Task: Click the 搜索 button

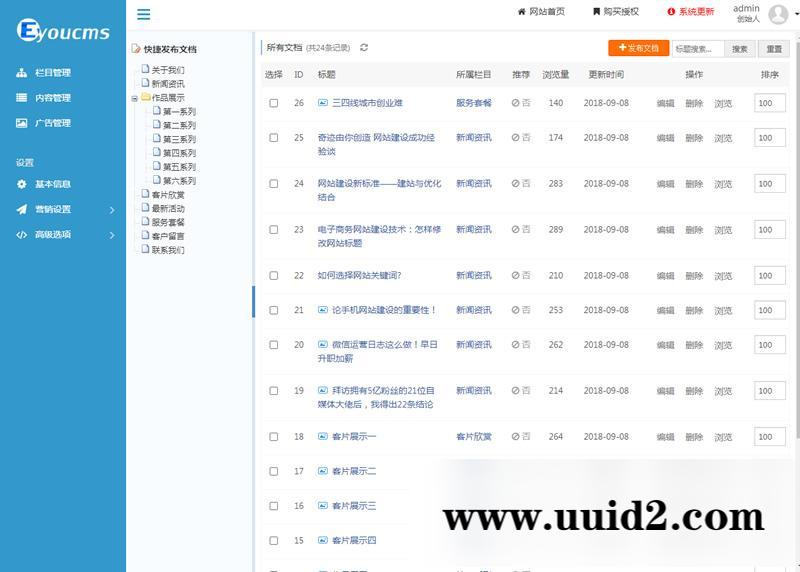Action: coord(739,48)
